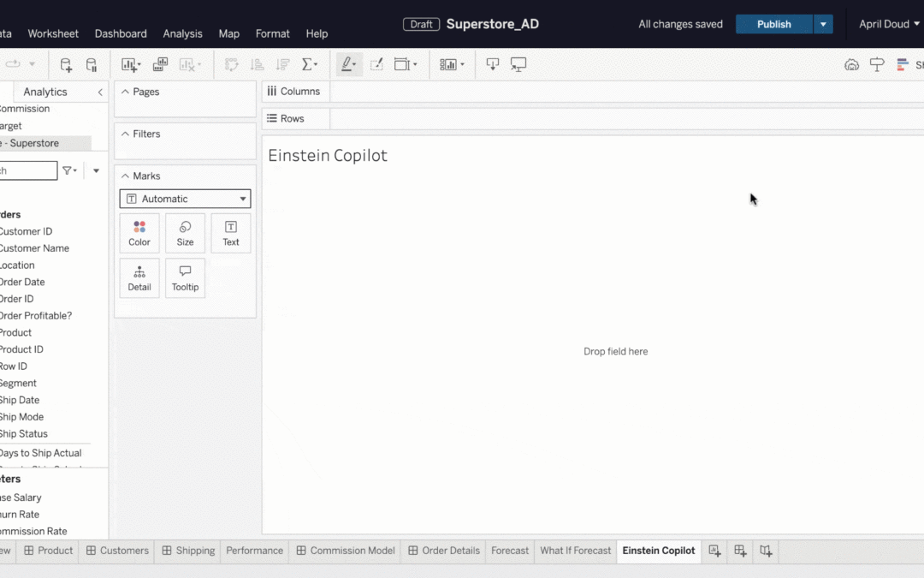The height and width of the screenshot is (578, 924).
Task: Open the Worksheet menu
Action: (53, 33)
